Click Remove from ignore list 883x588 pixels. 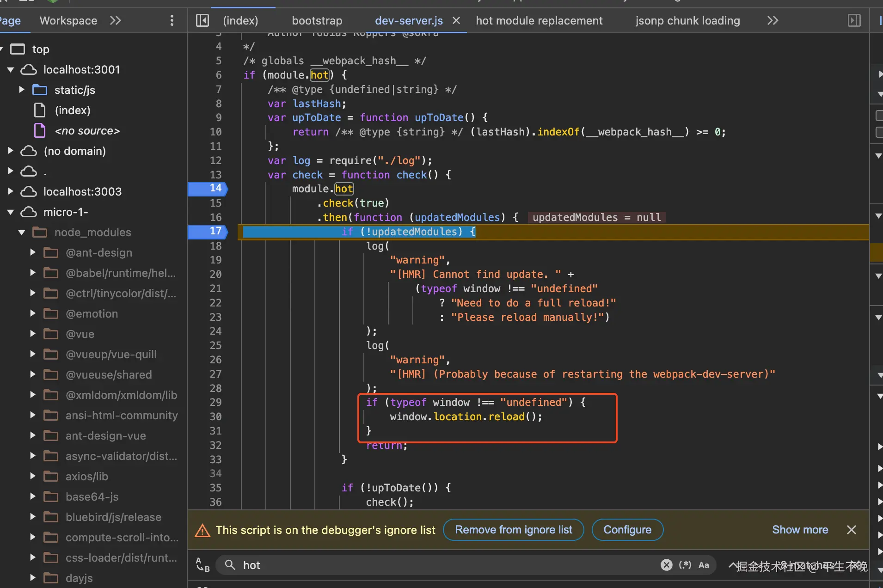[513, 530]
